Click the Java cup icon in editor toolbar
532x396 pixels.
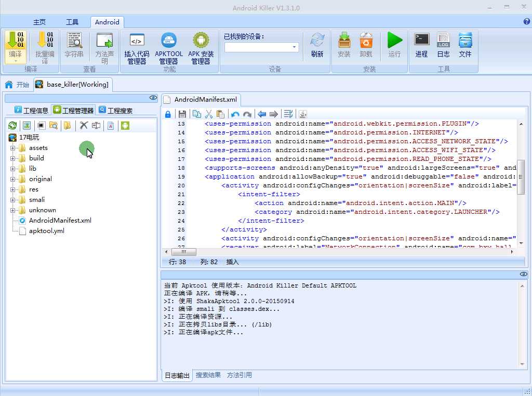pos(303,114)
